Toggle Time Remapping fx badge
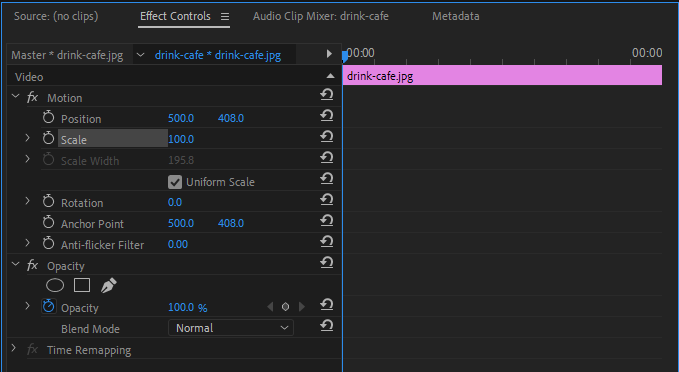The width and height of the screenshot is (679, 372). pos(32,349)
